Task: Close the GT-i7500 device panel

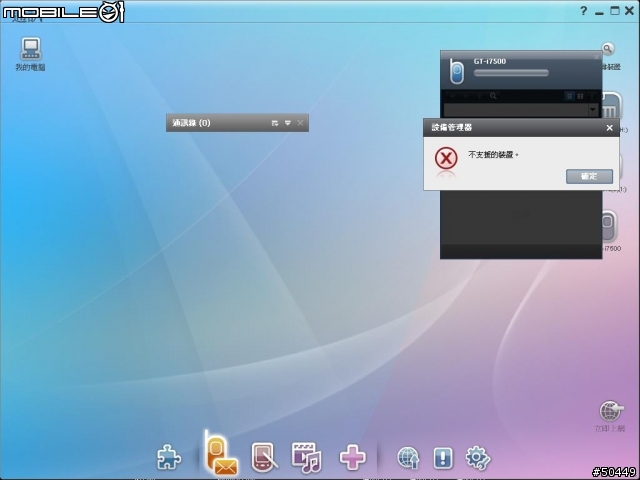Action: pyautogui.click(x=596, y=57)
